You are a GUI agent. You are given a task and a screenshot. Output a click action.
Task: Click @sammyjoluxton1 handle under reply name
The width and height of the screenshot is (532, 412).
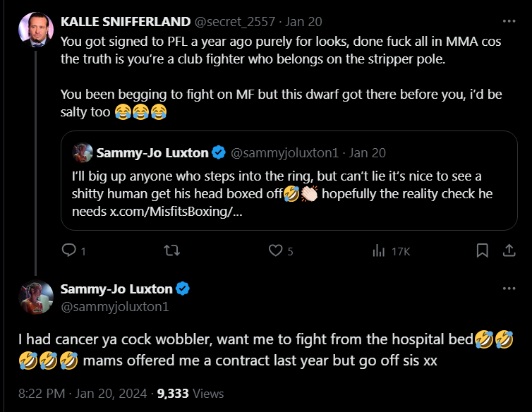click(x=114, y=306)
